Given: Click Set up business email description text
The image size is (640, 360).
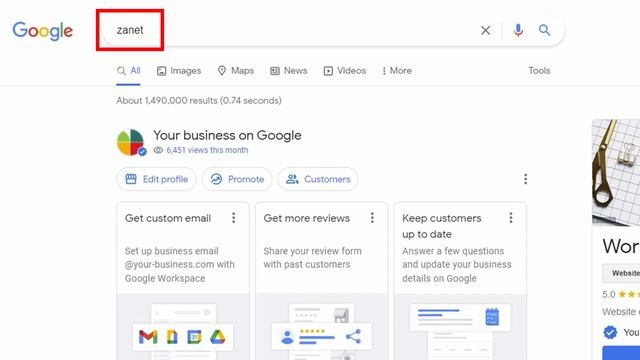Looking at the screenshot, I should (180, 264).
